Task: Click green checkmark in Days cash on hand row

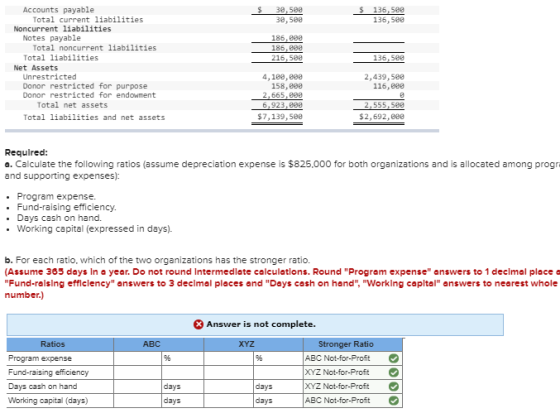Action: [394, 387]
